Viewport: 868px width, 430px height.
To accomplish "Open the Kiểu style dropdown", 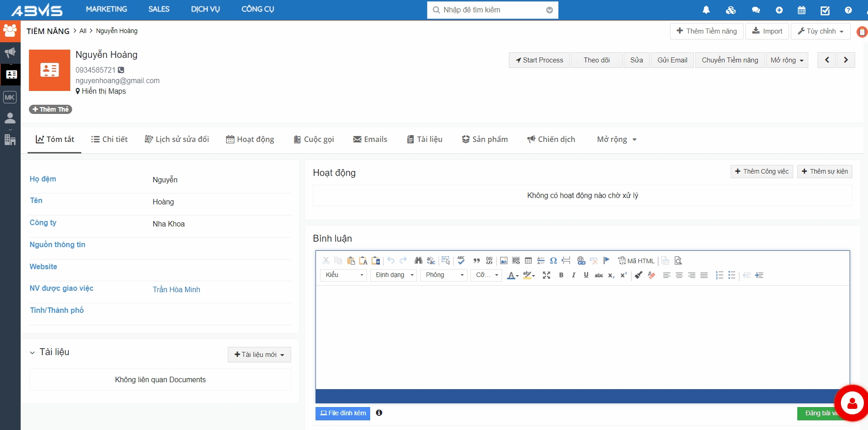I will (343, 275).
